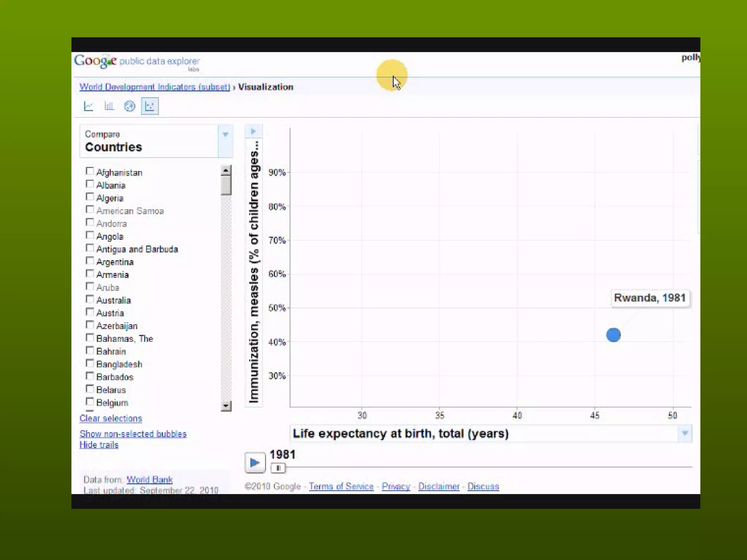Click the Rwanda bubble on chart
The height and width of the screenshot is (560, 747).
point(613,335)
